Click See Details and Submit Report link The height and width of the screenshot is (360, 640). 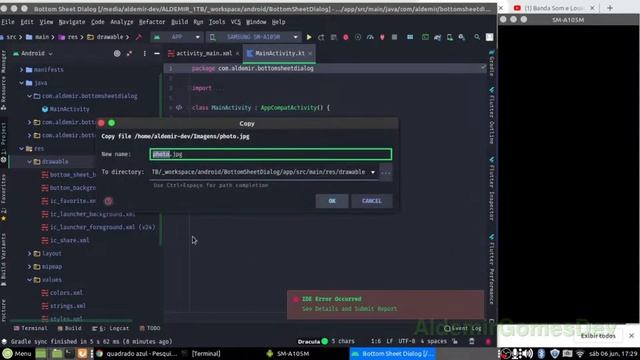coord(349,309)
